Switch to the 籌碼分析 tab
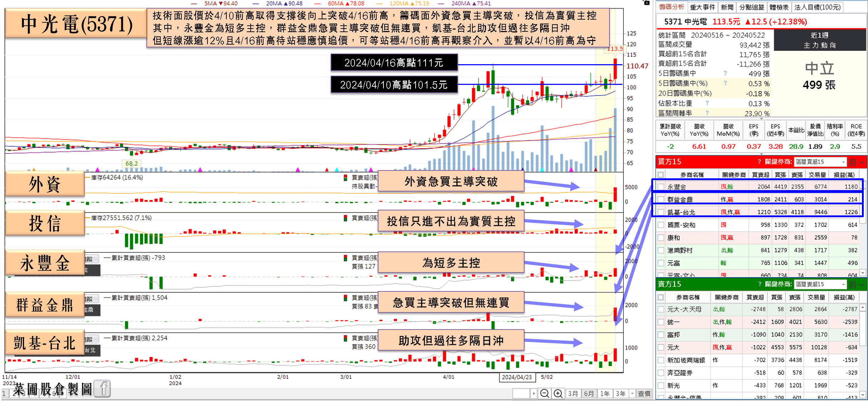Viewport: 868px width, 408px height. (672, 7)
